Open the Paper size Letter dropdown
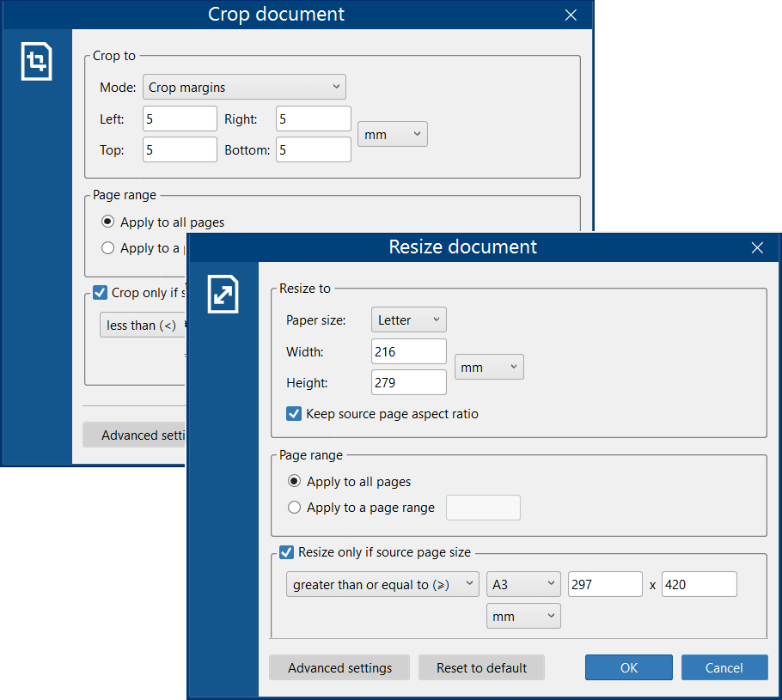Image resolution: width=782 pixels, height=700 pixels. click(408, 320)
